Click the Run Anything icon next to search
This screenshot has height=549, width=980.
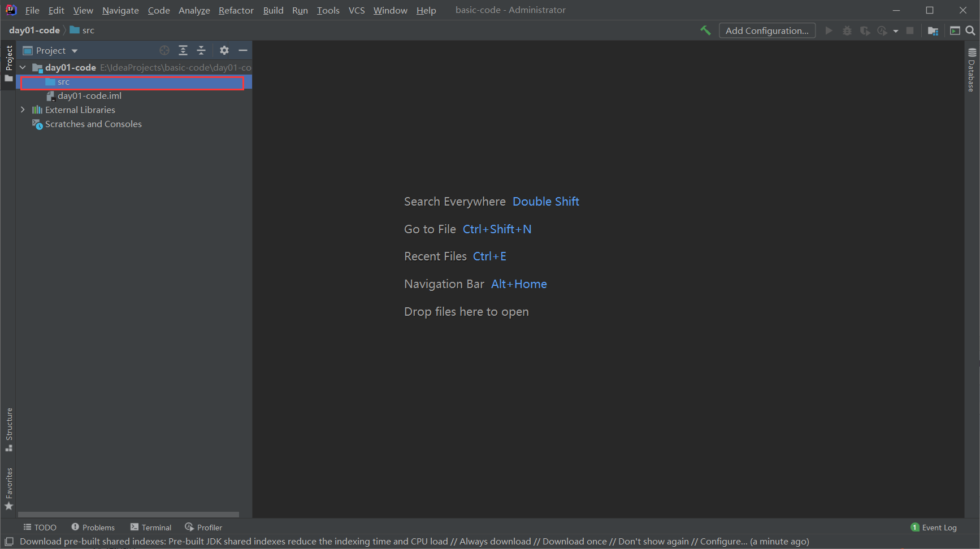click(955, 30)
